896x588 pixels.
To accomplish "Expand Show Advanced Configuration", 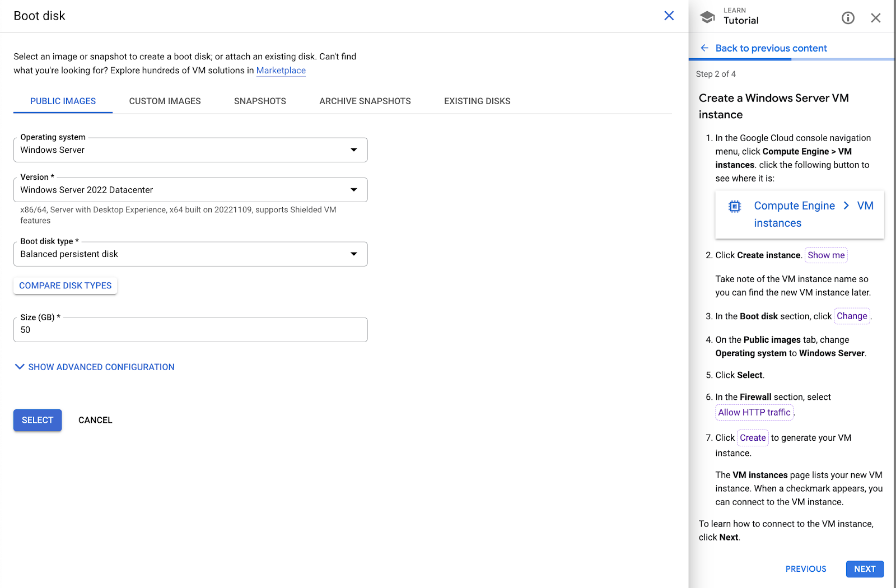I will point(95,367).
